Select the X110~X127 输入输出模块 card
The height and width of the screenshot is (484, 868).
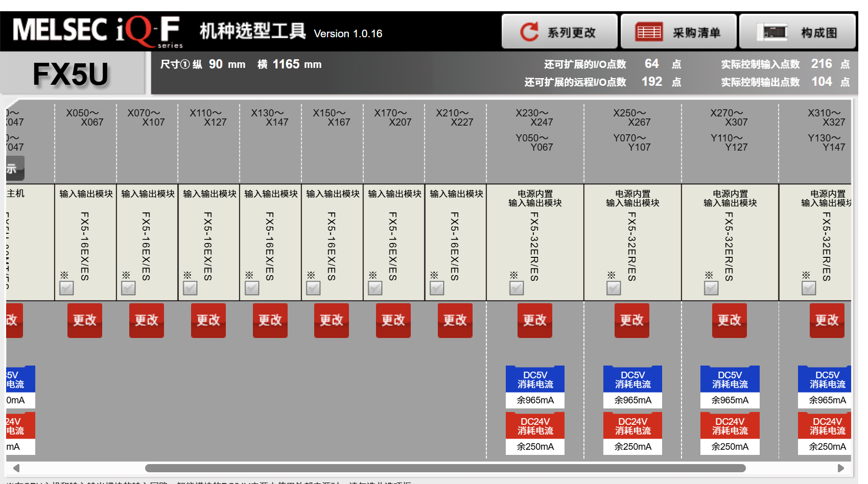[209, 241]
